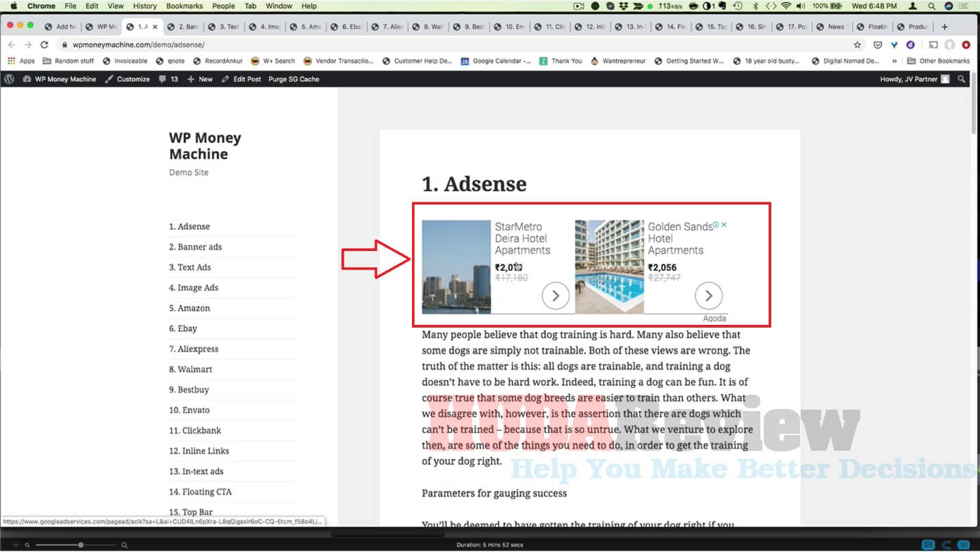Open the '14. Floating CTA' sidebar link
This screenshot has height=554, width=980.
(201, 492)
